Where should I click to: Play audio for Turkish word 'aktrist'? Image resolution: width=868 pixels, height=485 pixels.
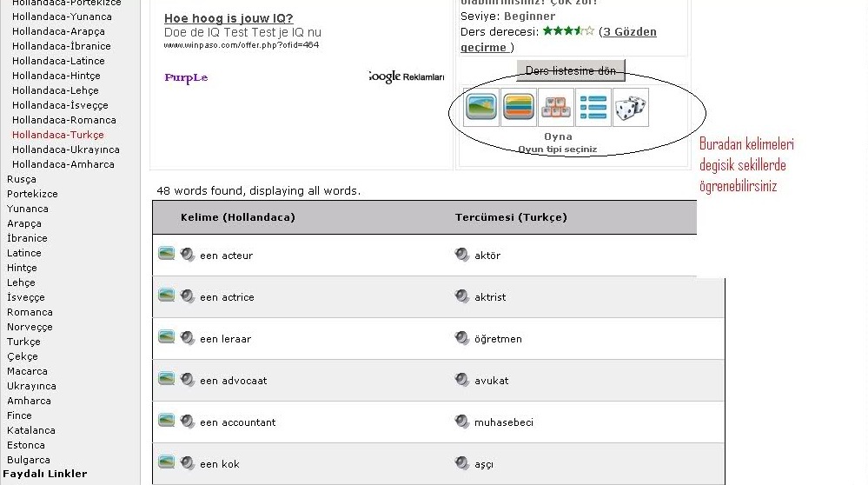pyautogui.click(x=462, y=296)
